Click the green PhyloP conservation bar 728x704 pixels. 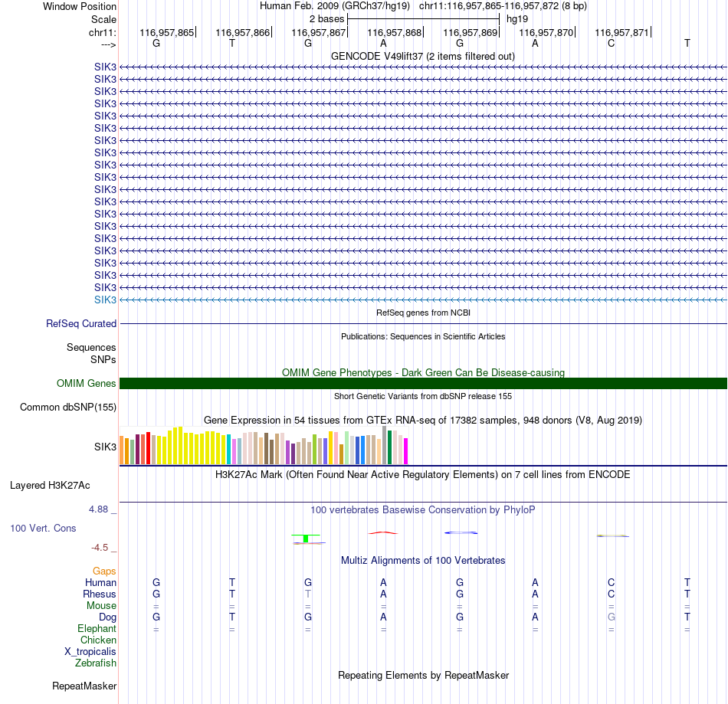306,539
